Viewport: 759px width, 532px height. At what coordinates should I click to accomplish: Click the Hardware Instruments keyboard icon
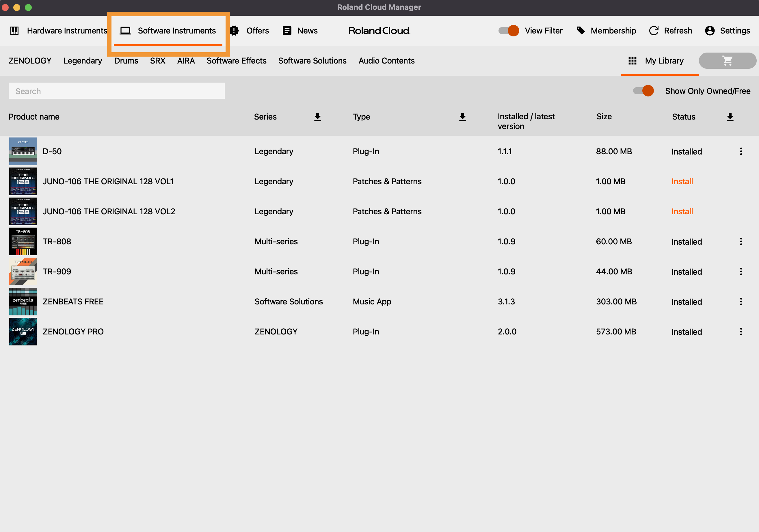(x=14, y=31)
